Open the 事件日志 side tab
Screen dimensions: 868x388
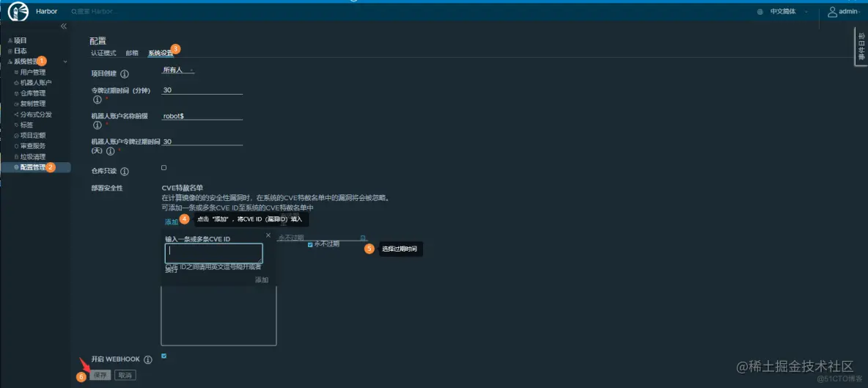pyautogui.click(x=861, y=46)
